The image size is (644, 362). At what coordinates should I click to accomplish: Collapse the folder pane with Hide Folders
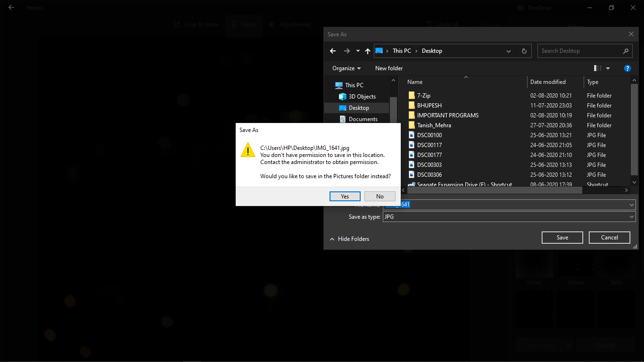(x=349, y=239)
